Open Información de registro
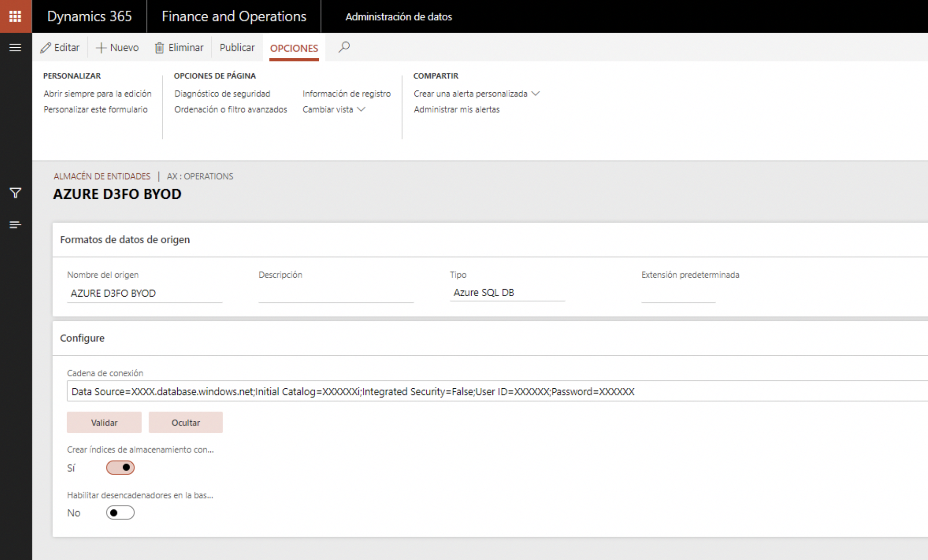928x560 pixels. tap(347, 94)
